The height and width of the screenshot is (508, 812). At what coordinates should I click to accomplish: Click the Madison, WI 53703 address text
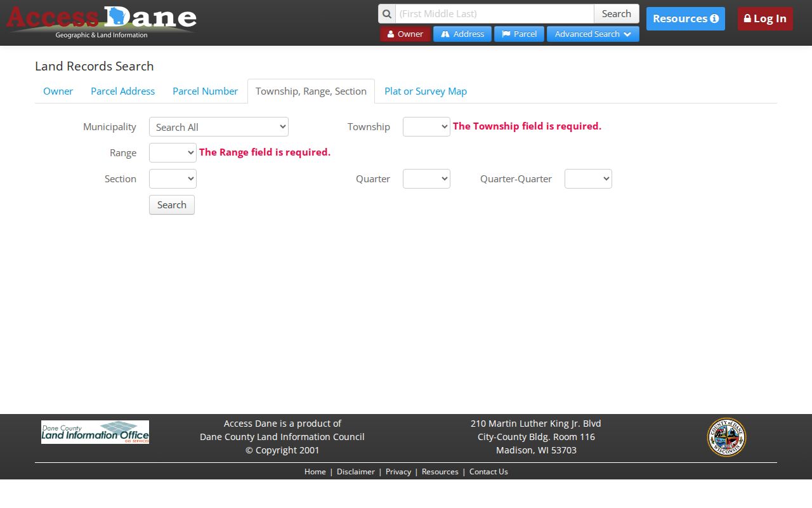tap(536, 450)
